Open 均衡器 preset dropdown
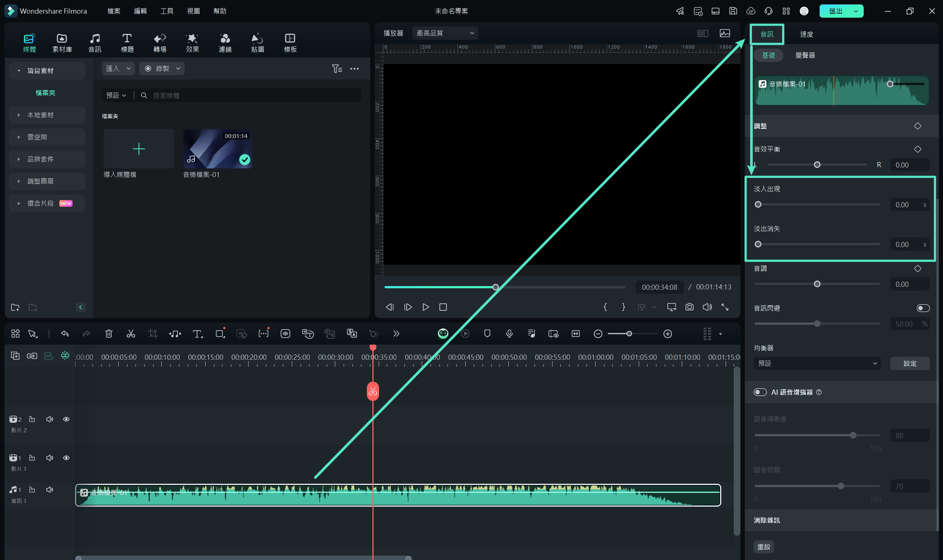Image resolution: width=943 pixels, height=560 pixels. point(816,363)
